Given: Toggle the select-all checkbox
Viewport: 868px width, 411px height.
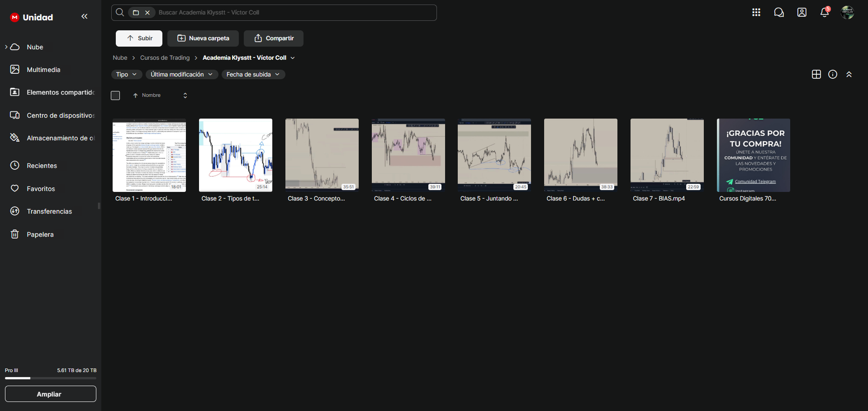Looking at the screenshot, I should coord(115,96).
